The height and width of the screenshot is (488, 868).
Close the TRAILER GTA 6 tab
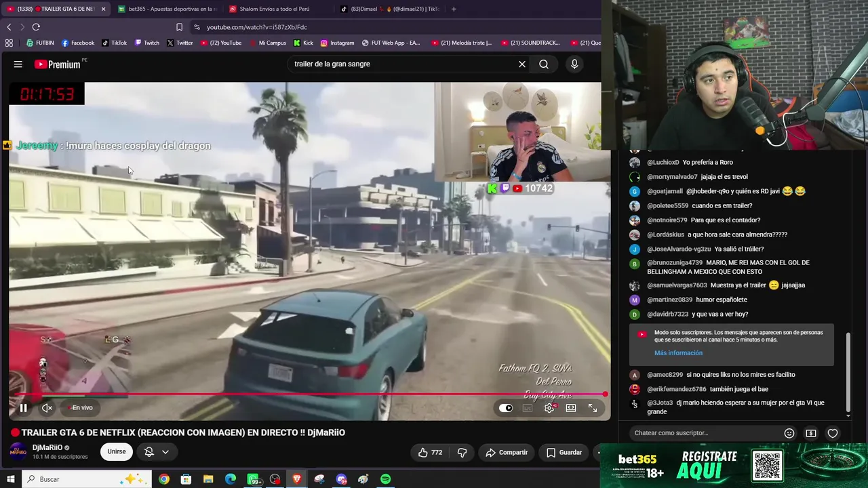coord(103,9)
